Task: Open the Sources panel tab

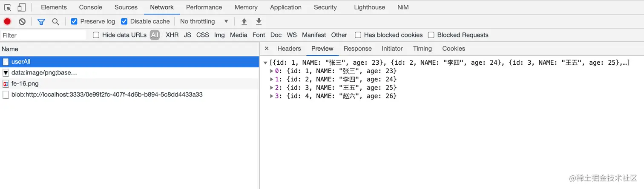Action: point(126,7)
